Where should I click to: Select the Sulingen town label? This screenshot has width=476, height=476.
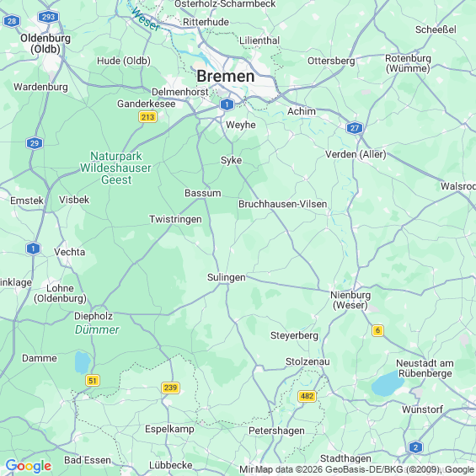[227, 277]
